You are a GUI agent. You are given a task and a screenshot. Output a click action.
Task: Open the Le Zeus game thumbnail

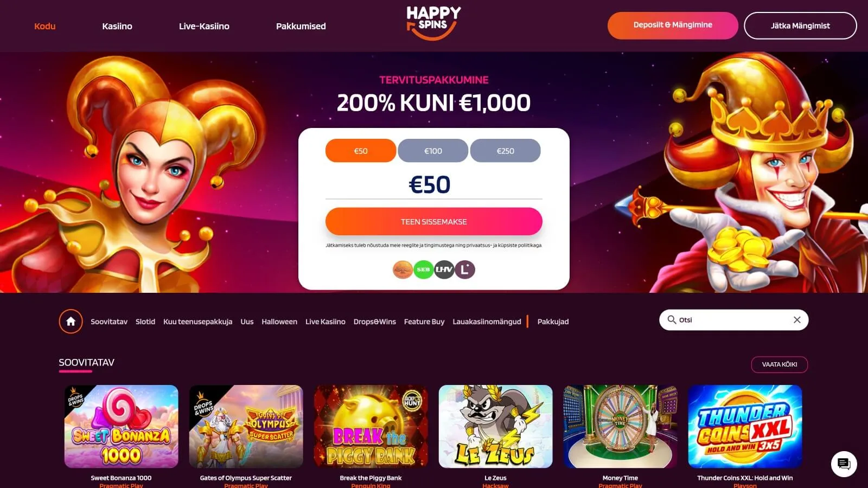[495, 426]
